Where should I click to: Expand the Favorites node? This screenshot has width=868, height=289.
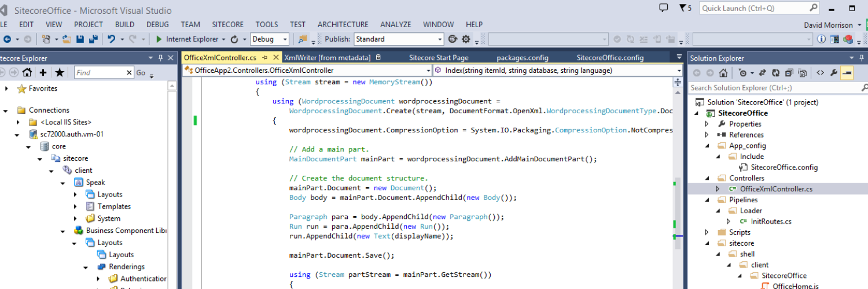coord(6,88)
